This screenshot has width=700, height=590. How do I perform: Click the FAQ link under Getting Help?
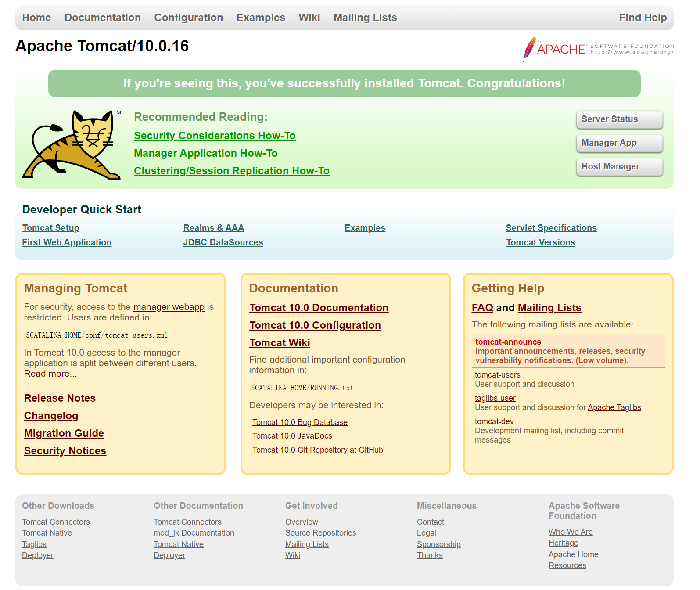[x=483, y=308]
